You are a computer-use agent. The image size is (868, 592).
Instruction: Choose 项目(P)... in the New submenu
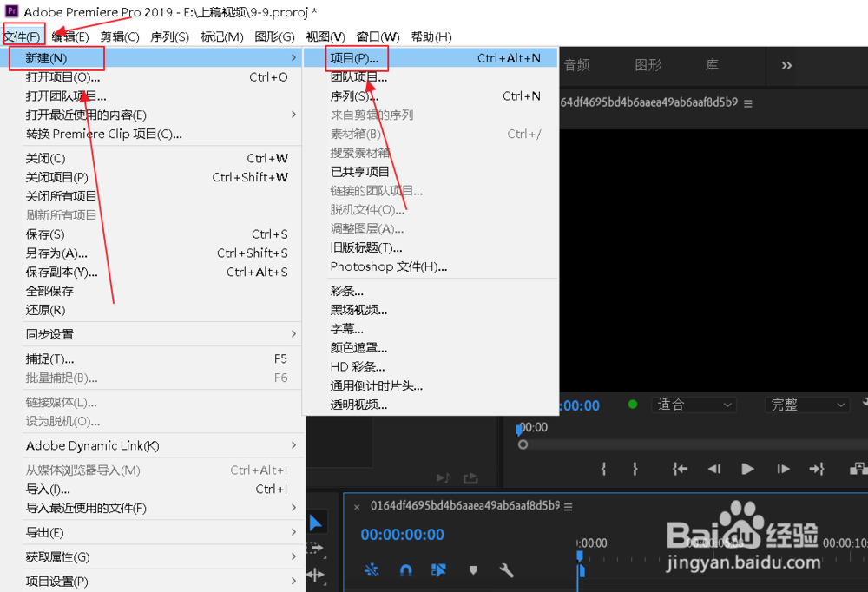click(431, 57)
